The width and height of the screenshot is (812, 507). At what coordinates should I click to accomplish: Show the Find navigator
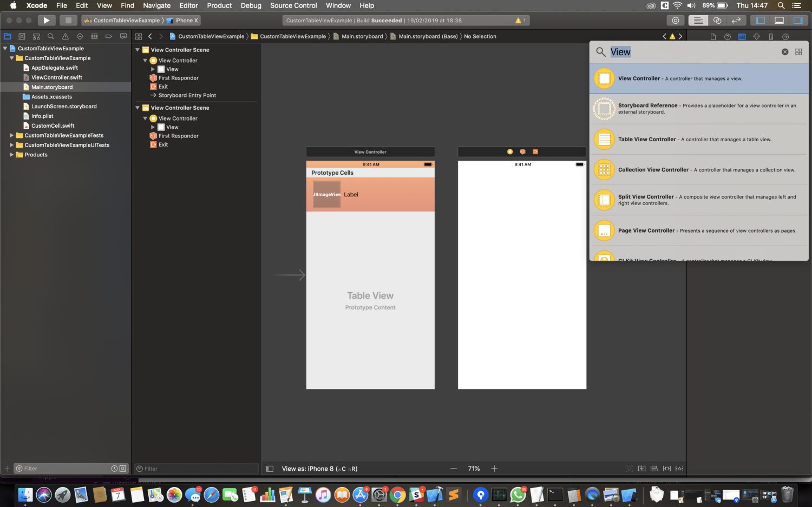point(50,36)
